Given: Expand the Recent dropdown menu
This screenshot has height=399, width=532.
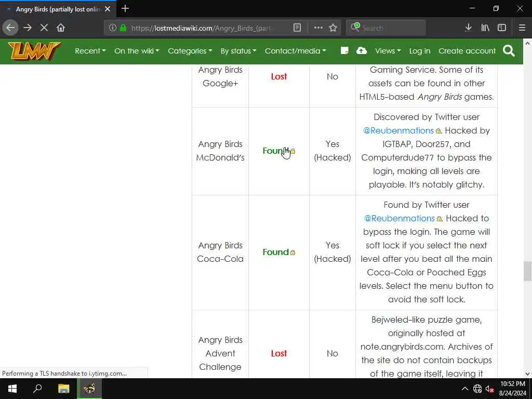Looking at the screenshot, I should [x=90, y=51].
